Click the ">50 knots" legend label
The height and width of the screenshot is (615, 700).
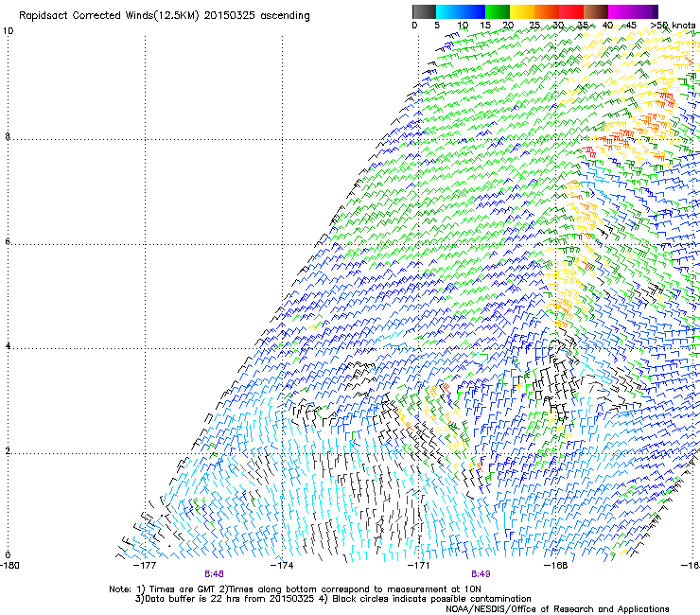point(673,26)
